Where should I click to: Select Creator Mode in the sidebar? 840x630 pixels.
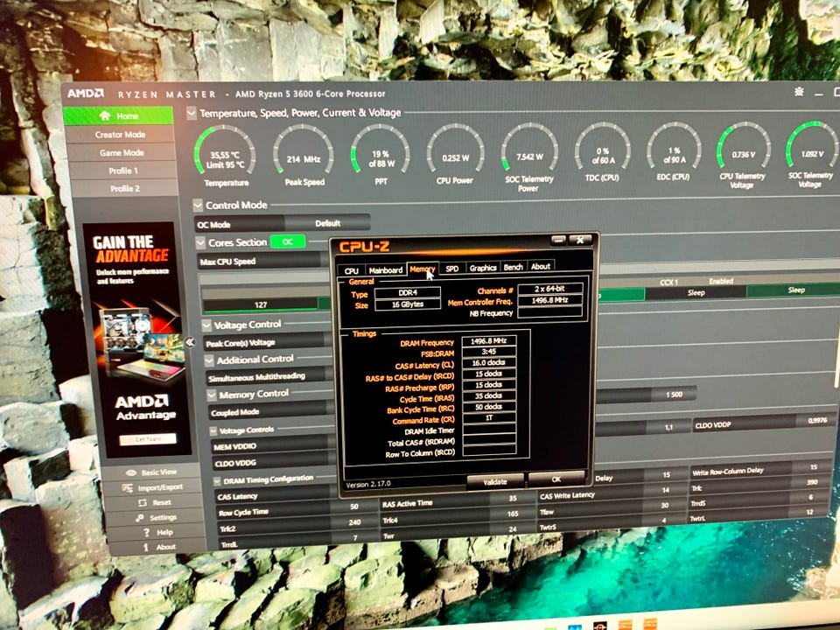(120, 135)
